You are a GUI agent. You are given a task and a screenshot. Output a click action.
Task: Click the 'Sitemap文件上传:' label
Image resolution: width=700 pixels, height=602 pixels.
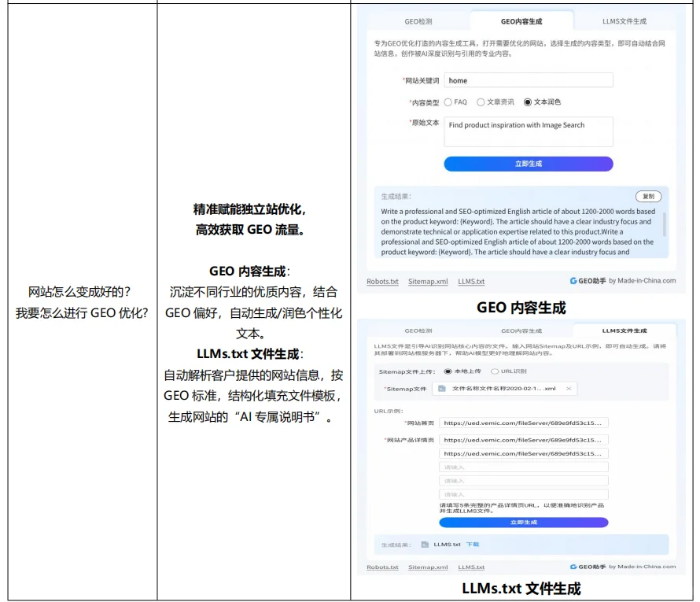[406, 371]
